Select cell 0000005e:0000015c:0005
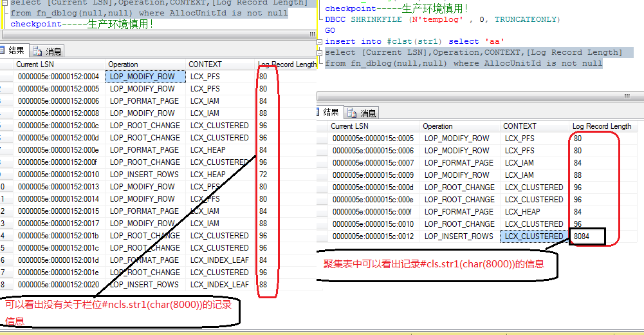The width and height of the screenshot is (644, 335). click(373, 139)
